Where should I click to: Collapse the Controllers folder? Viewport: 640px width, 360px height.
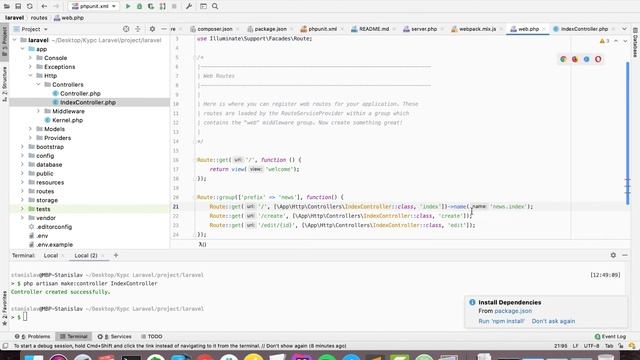[x=38, y=84]
